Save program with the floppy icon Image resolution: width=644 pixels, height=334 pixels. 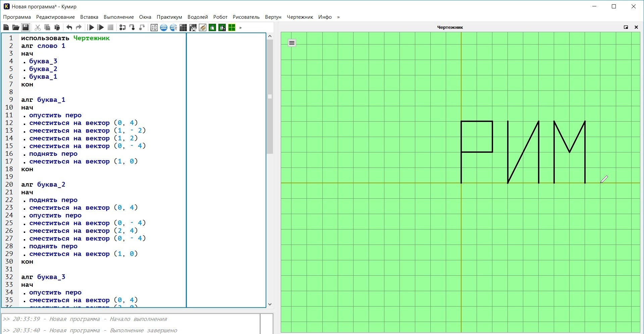click(x=25, y=27)
